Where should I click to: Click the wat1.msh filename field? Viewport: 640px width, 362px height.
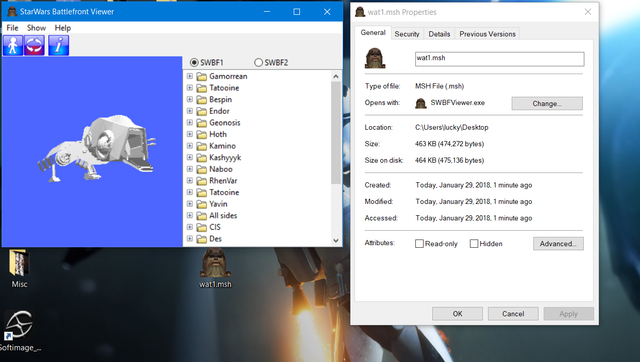click(499, 59)
